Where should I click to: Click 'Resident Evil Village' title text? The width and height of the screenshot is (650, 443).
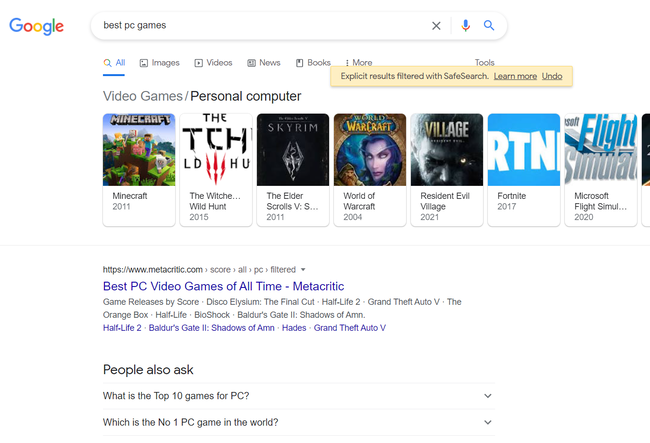click(x=445, y=201)
